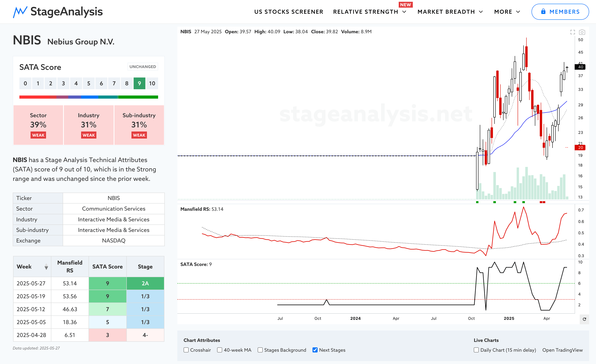Open US Stocks Screener menu item
Viewport: 596px width, 364px height.
[x=289, y=12]
